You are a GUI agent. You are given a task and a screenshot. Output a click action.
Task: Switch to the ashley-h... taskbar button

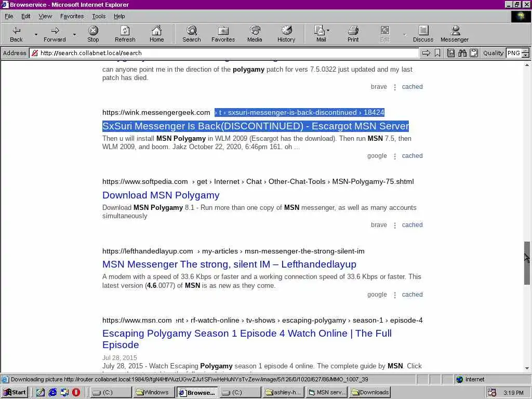click(284, 392)
